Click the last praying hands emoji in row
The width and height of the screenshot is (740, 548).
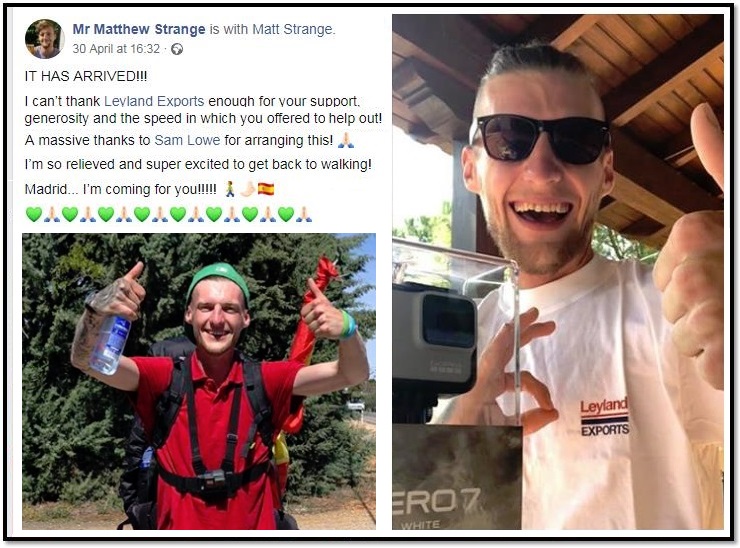pyautogui.click(x=303, y=214)
